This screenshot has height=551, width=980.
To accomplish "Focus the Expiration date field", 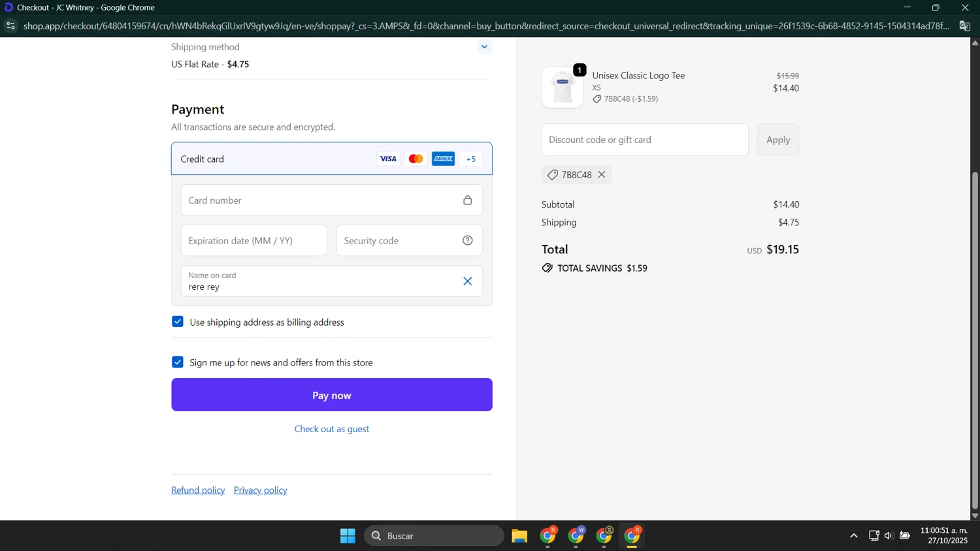I will (x=254, y=240).
